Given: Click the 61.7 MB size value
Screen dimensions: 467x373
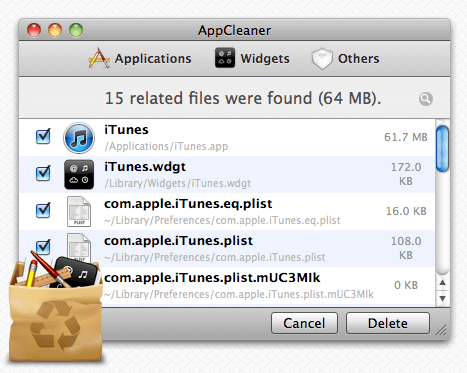Looking at the screenshot, I should [x=406, y=137].
